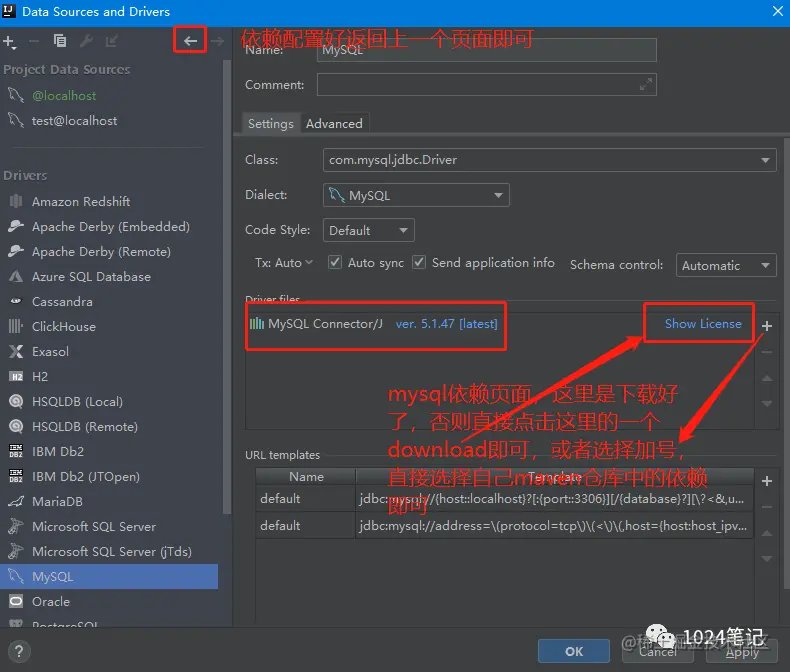Click the Comment field
Viewport: 790px width, 672px height.
pos(487,85)
